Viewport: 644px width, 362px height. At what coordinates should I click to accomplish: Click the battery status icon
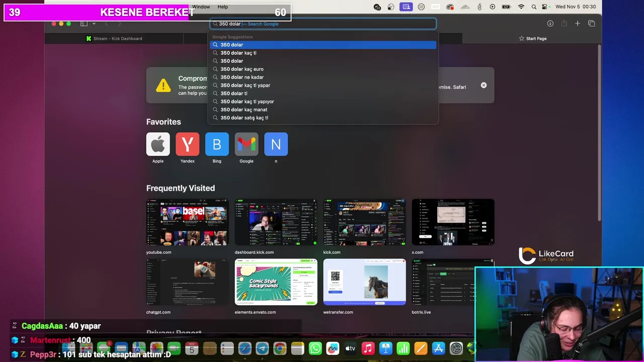tap(507, 7)
